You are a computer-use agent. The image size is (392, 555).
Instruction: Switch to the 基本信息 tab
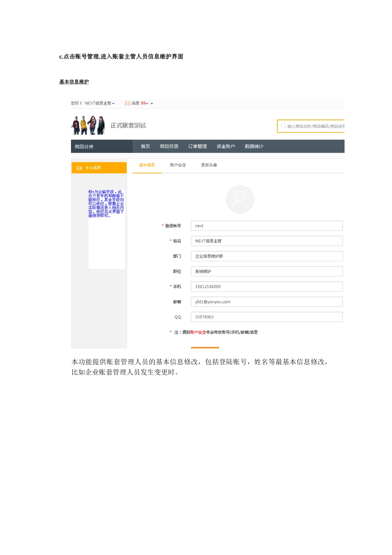point(147,165)
